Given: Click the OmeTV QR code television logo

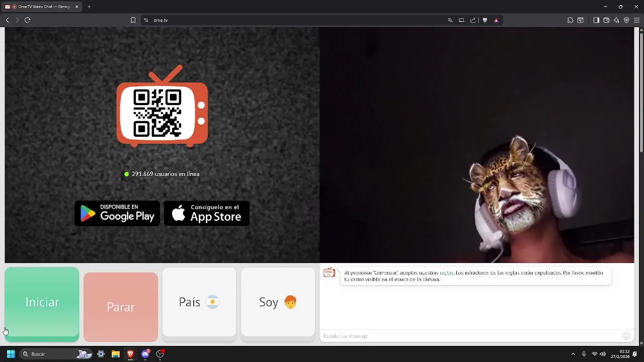Looking at the screenshot, I should coord(162,106).
